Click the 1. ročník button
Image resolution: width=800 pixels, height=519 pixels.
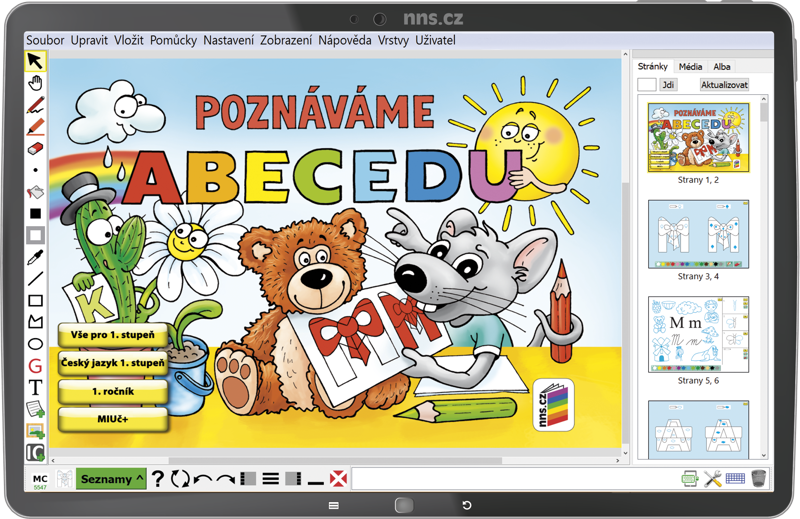point(113,391)
